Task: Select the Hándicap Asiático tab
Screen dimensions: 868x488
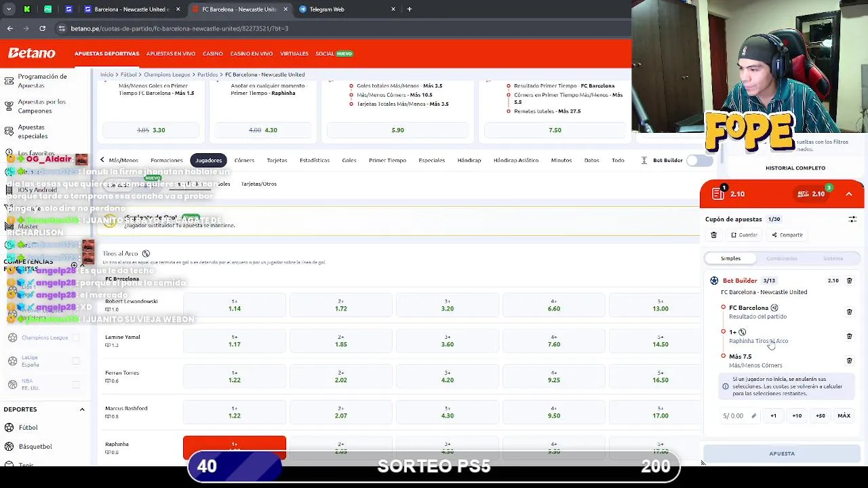Action: tap(515, 161)
